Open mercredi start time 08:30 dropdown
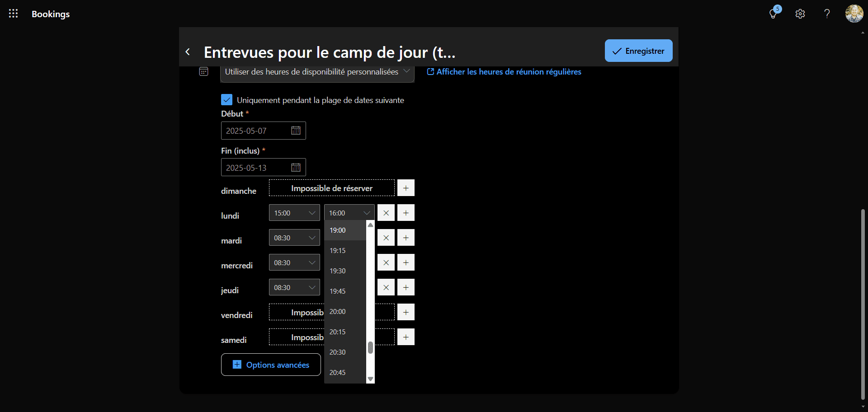868x412 pixels. pyautogui.click(x=294, y=262)
